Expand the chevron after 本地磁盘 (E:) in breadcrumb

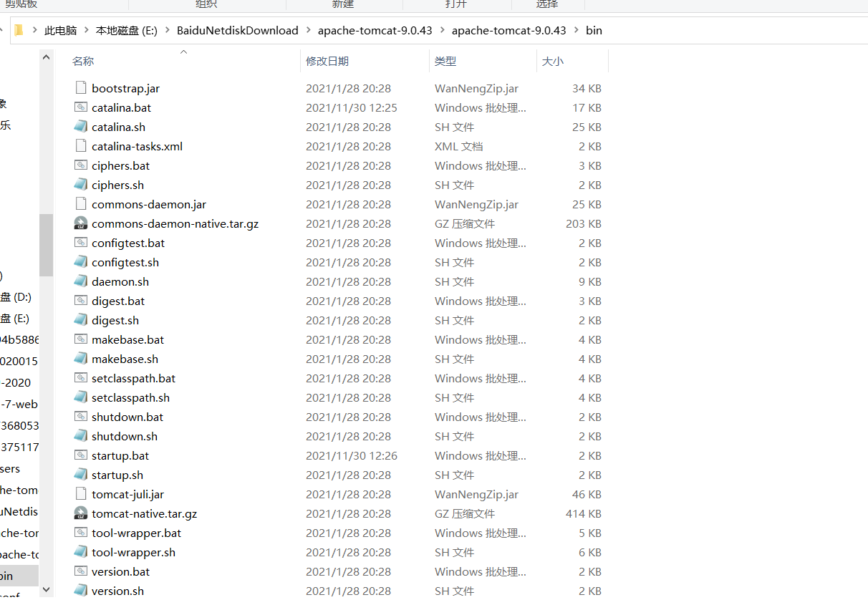(167, 30)
